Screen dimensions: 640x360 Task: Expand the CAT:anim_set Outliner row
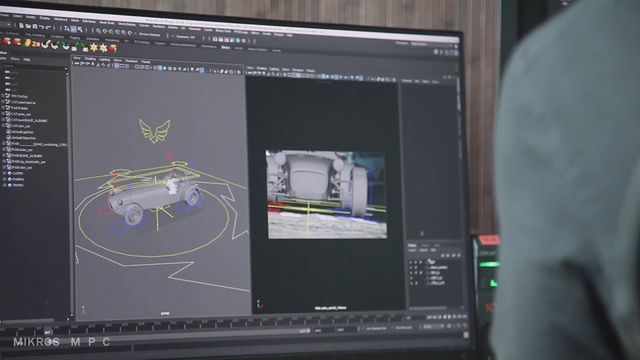tap(3, 114)
